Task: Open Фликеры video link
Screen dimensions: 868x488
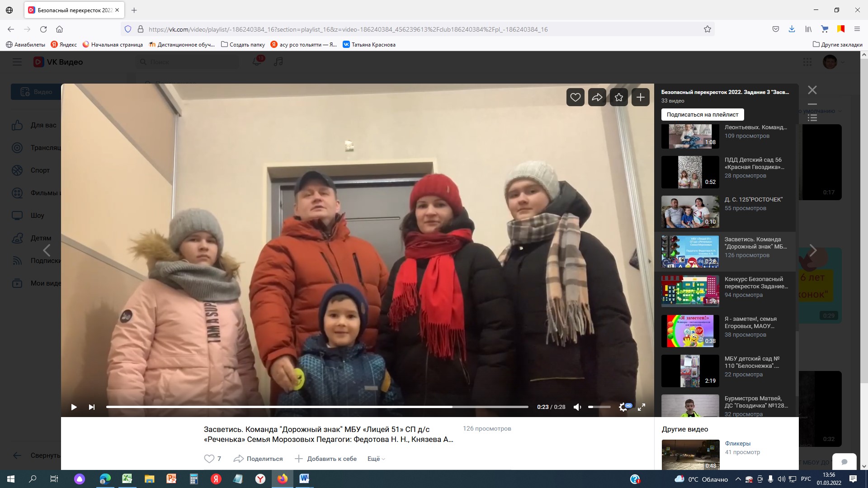Action: pyautogui.click(x=737, y=443)
